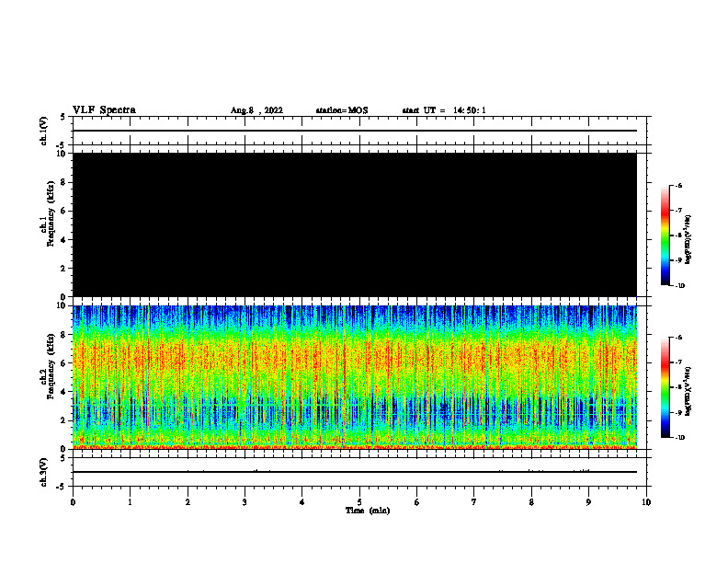Click the lower colorbar's log(PSD) units label

688,392
